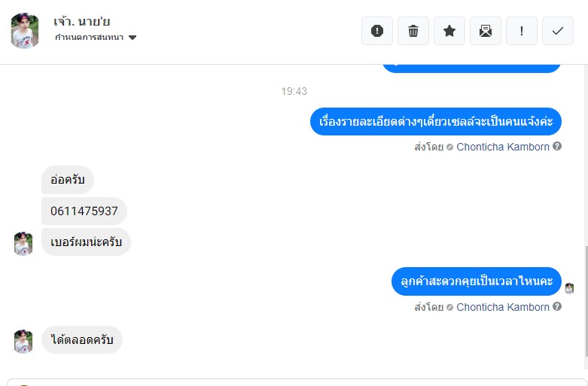This screenshot has width=588, height=386.
Task: Mark conversation as spam using the octagon exclamation icon
Action: (377, 31)
